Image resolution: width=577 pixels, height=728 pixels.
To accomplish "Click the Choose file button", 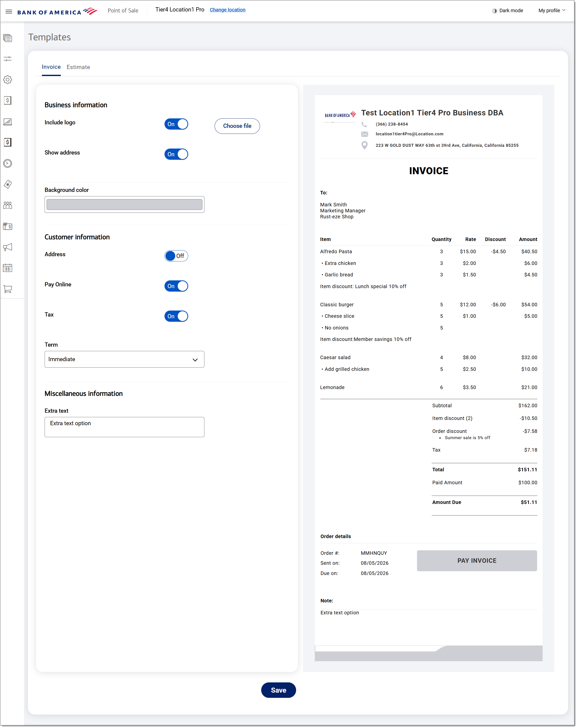I will [x=237, y=126].
